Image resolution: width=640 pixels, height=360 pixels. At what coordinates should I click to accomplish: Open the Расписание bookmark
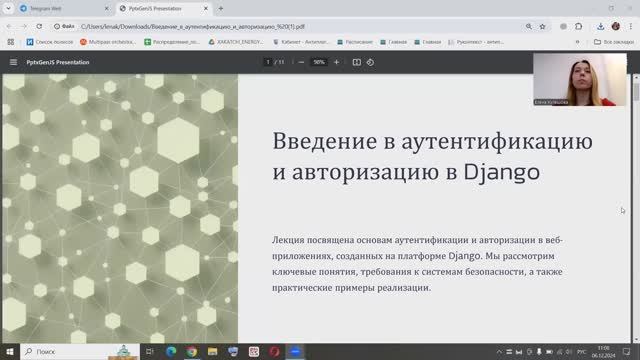click(355, 42)
